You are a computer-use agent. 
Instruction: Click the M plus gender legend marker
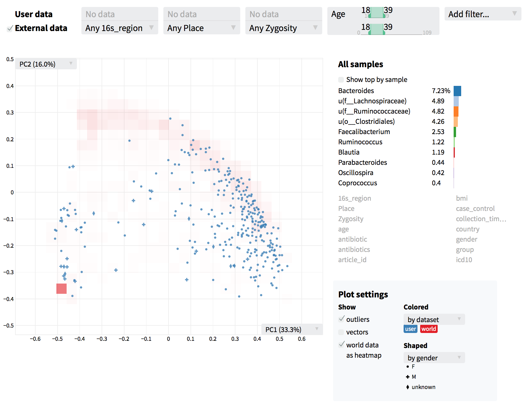408,377
